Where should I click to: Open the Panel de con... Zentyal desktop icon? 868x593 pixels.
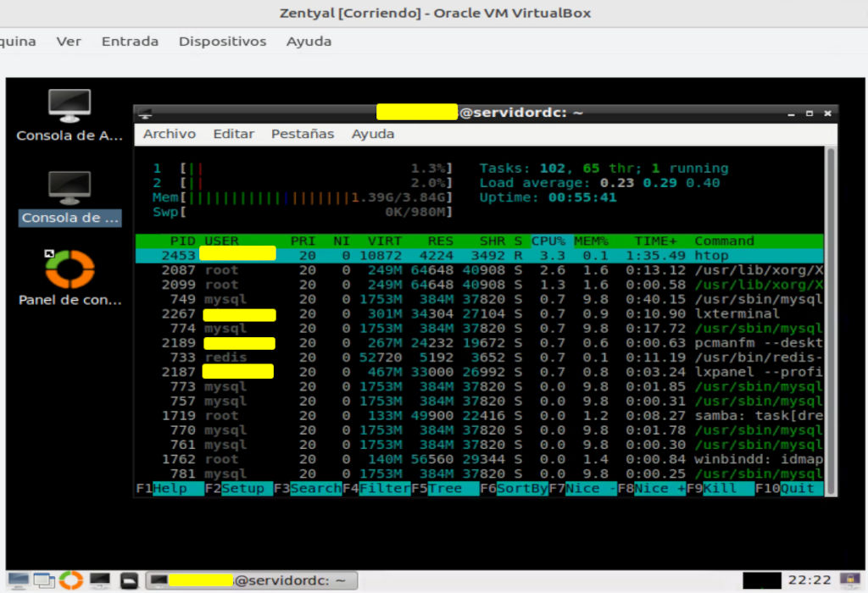point(70,278)
